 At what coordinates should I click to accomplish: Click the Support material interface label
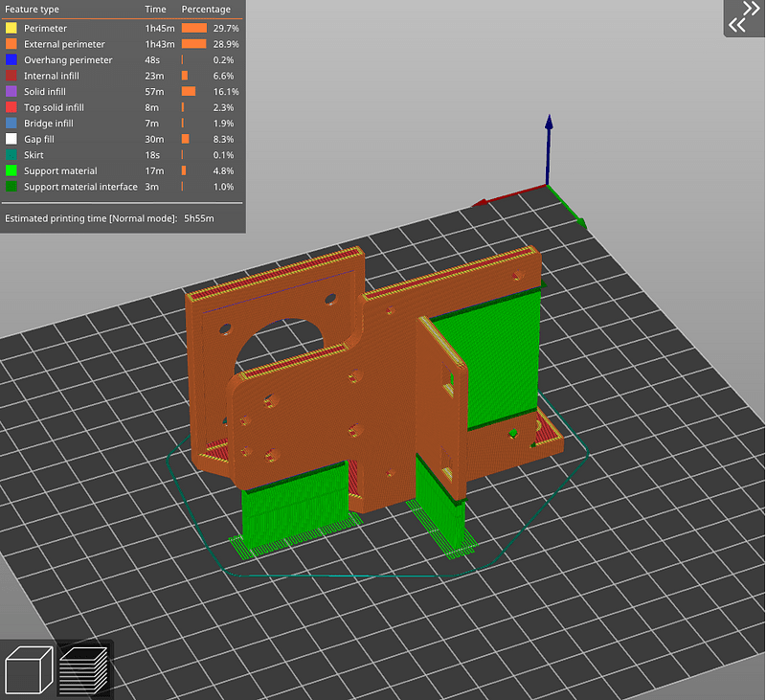click(x=80, y=187)
